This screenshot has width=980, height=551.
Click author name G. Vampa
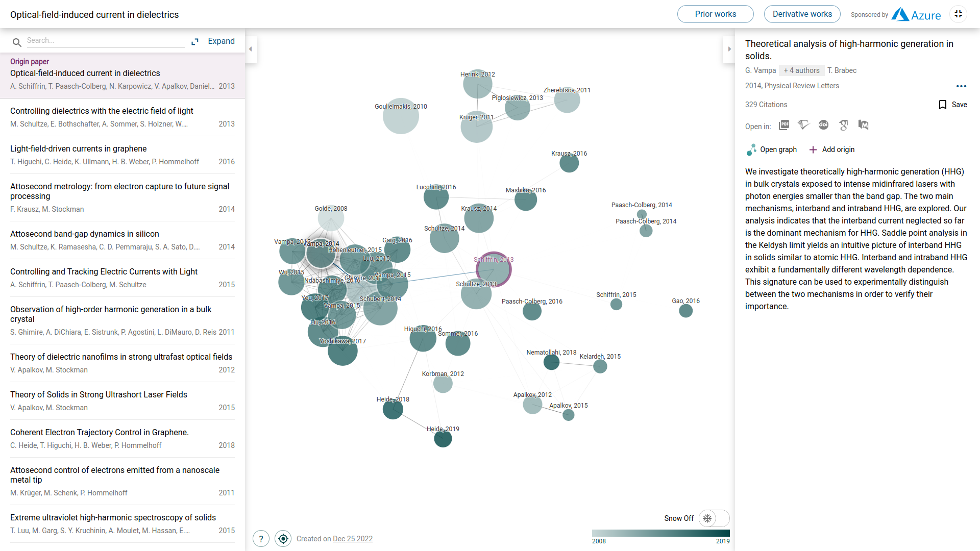[x=761, y=70]
